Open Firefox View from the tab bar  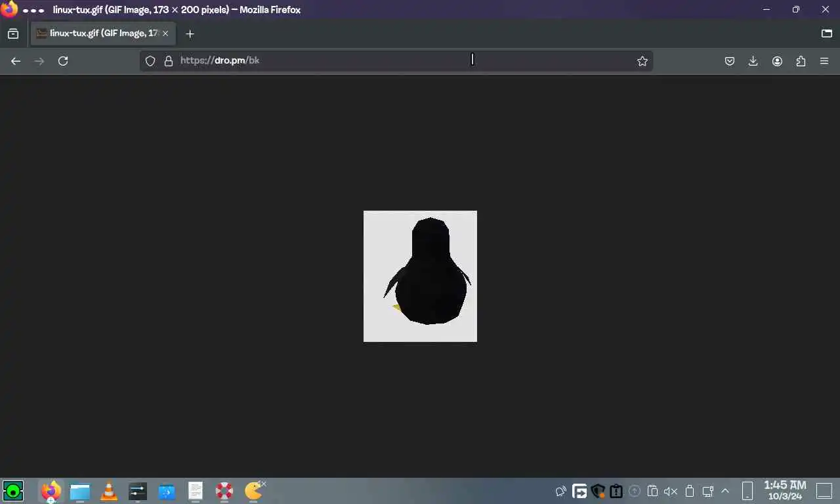[13, 33]
